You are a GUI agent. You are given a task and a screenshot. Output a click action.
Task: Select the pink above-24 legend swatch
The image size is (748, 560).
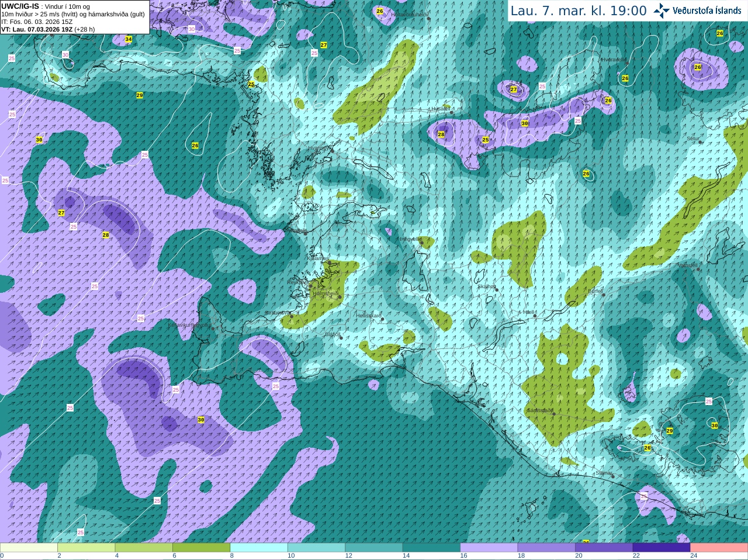coord(719,548)
